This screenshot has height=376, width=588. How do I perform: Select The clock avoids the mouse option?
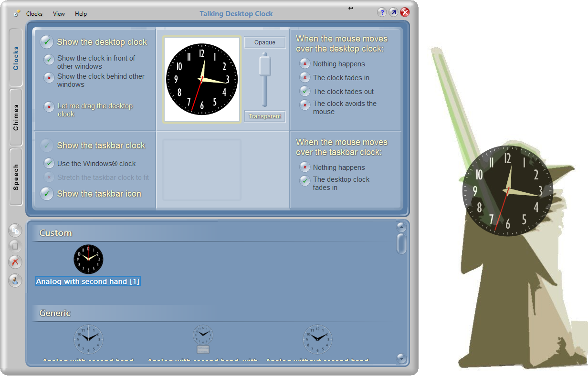pyautogui.click(x=305, y=104)
